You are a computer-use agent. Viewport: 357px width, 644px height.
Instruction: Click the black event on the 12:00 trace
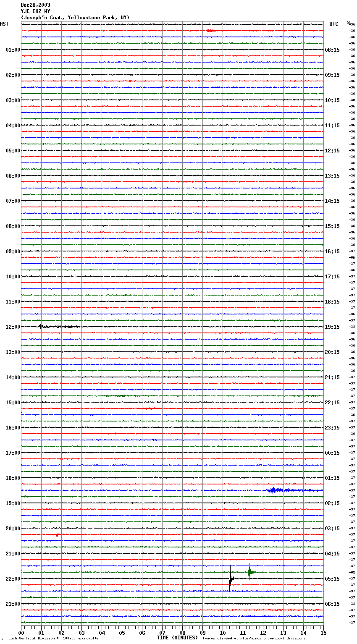point(59,326)
